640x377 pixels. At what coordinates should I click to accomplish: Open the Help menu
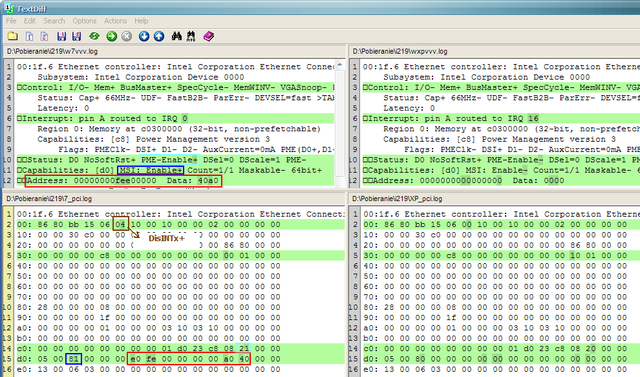[141, 21]
